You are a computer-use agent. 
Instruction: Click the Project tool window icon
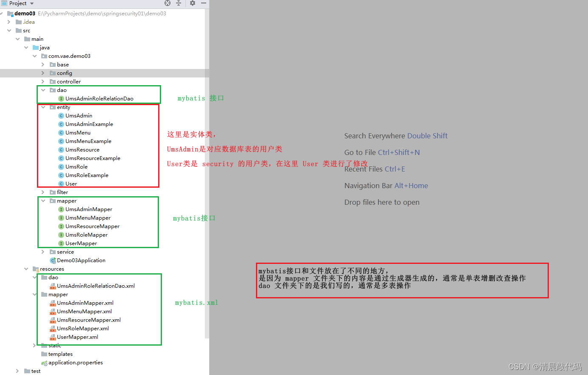[3, 3]
